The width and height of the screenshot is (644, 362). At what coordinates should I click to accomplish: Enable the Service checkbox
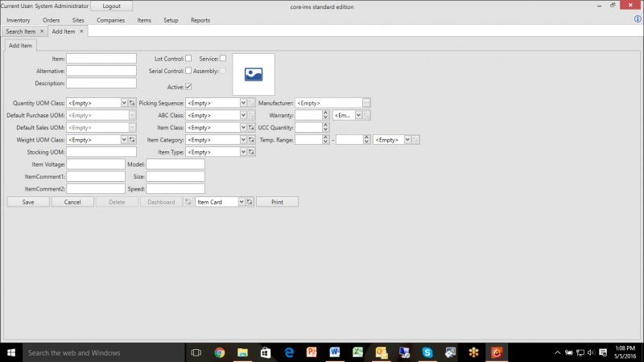223,59
